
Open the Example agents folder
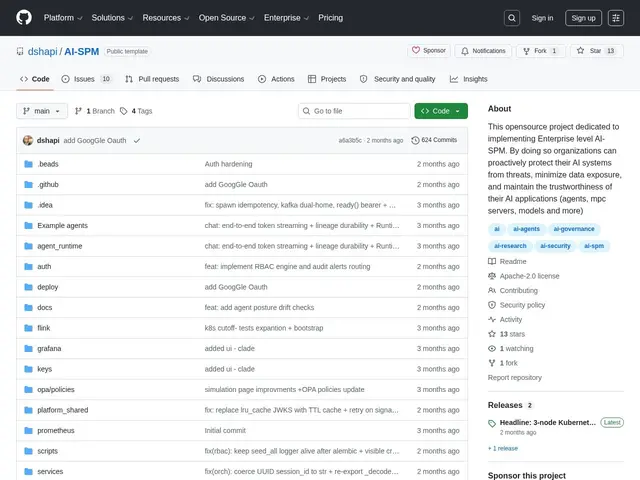(62, 225)
